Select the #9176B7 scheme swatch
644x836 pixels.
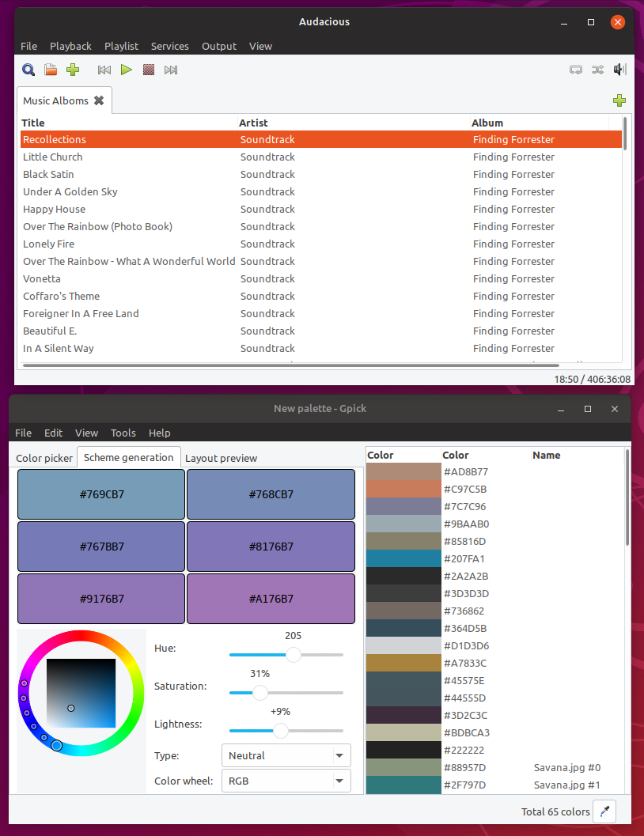pyautogui.click(x=101, y=599)
